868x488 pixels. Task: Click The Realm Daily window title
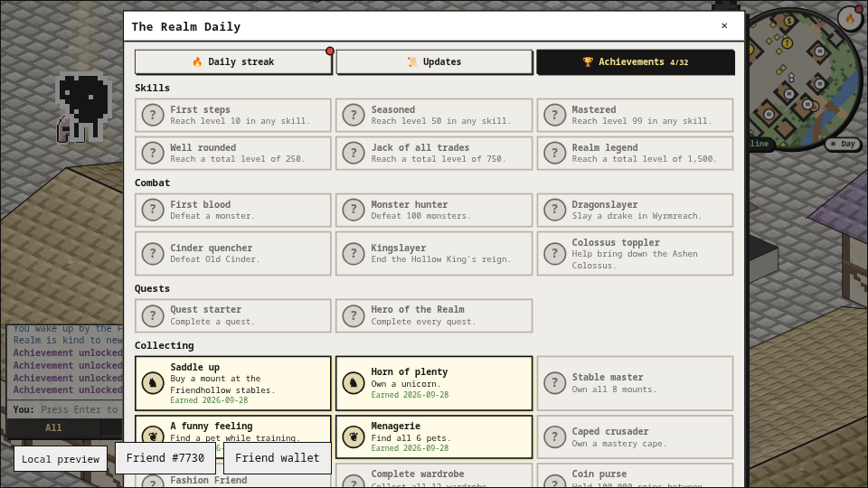tap(186, 26)
